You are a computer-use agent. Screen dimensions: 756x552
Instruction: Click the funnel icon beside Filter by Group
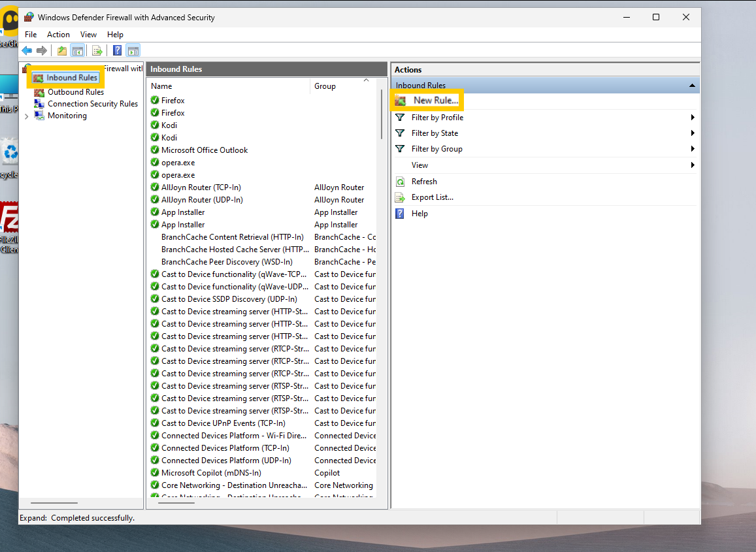point(400,149)
